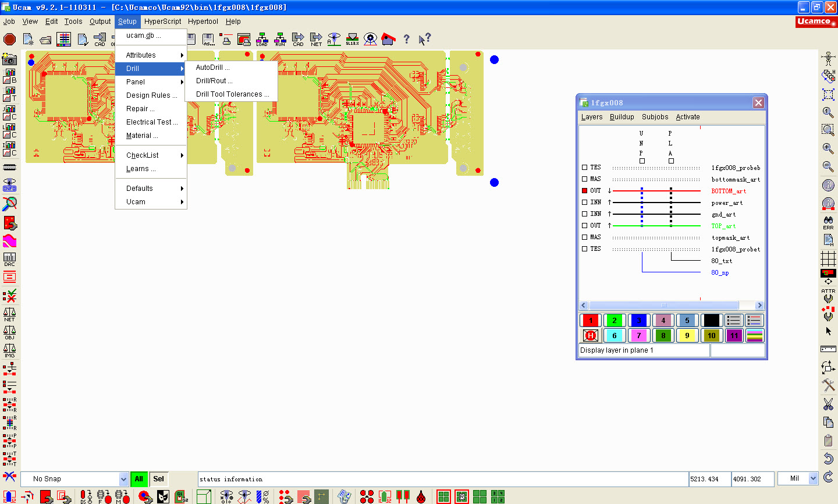Image resolution: width=838 pixels, height=504 pixels.
Task: Open Buildup menu in 1fgx008 window
Action: click(622, 117)
